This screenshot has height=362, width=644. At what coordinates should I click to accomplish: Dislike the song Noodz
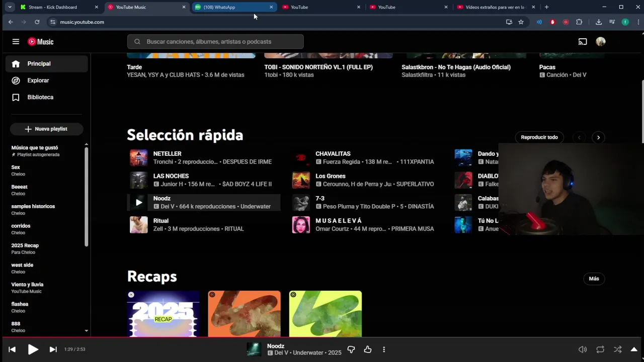click(351, 349)
